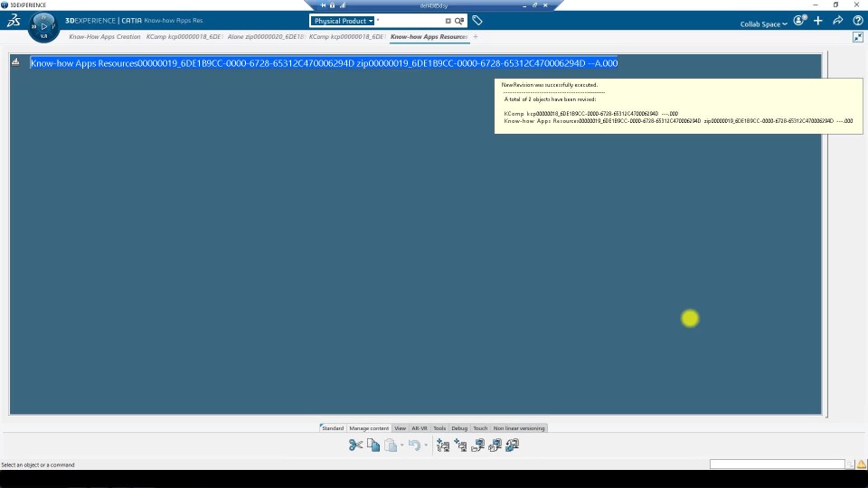
Task: Click the insert existing from folder icon
Action: click(477, 445)
